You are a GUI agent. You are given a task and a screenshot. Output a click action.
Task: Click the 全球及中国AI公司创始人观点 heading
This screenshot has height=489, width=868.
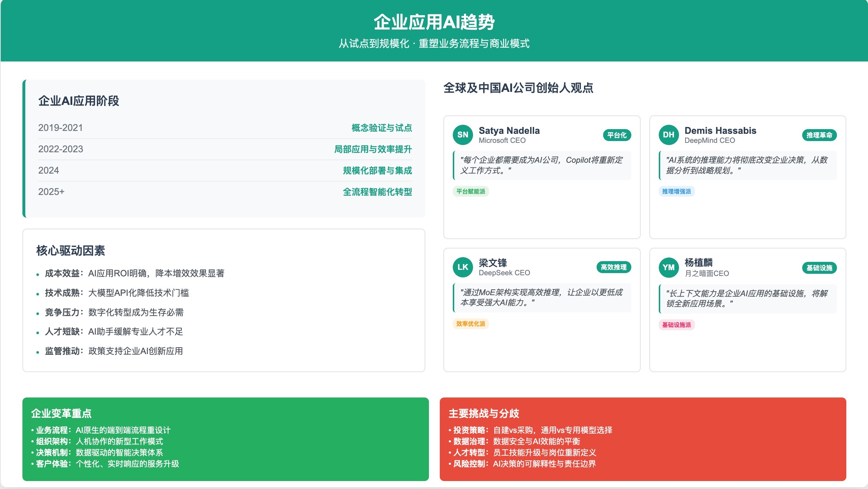coord(518,88)
